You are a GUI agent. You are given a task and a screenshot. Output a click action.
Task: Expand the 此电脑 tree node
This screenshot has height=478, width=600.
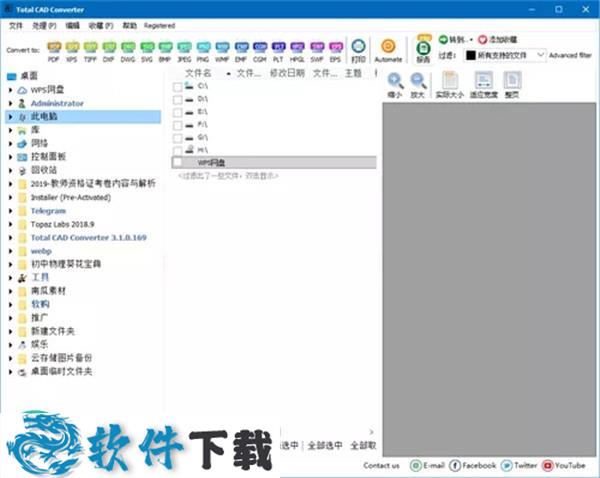coord(11,117)
